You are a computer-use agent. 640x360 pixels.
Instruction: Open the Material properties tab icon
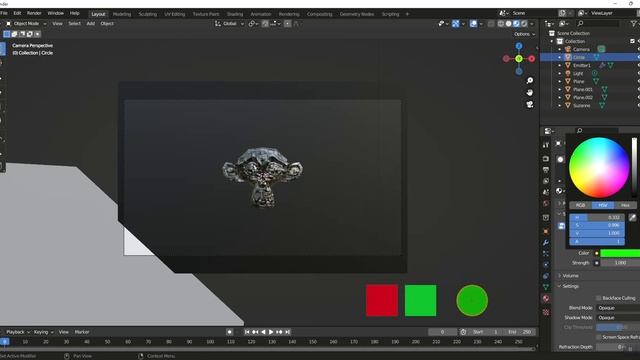(x=546, y=298)
